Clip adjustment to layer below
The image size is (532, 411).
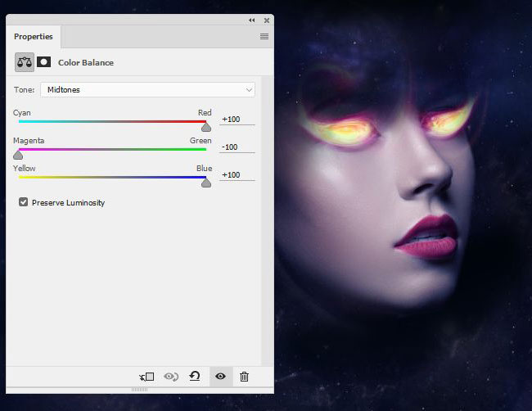click(x=147, y=377)
